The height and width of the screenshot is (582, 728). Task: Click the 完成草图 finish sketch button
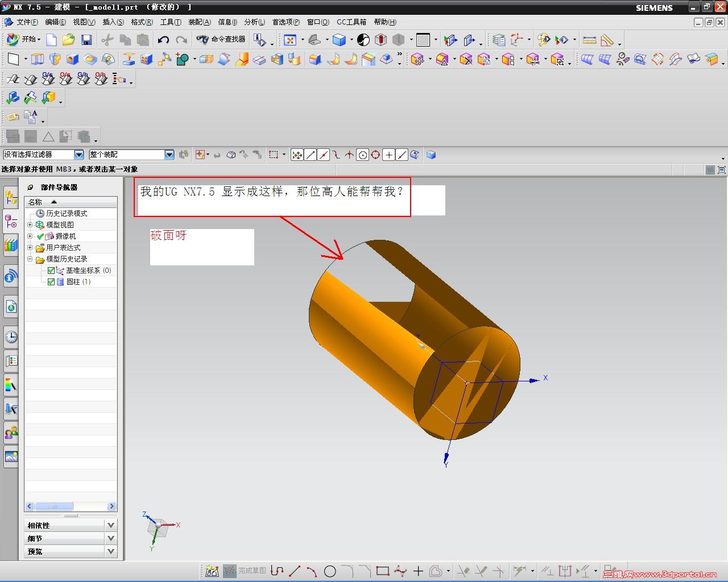click(245, 571)
